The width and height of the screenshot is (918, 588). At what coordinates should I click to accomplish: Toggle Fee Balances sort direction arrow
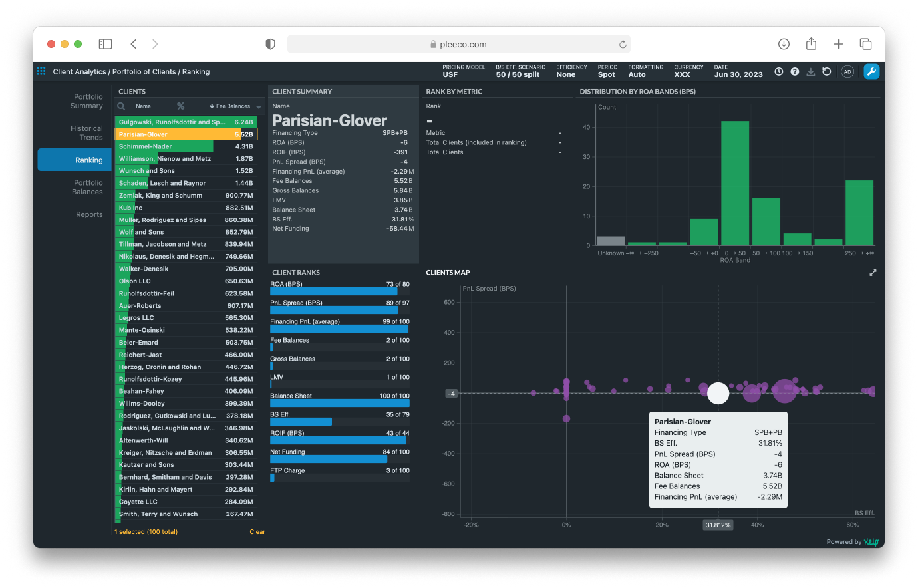(212, 106)
